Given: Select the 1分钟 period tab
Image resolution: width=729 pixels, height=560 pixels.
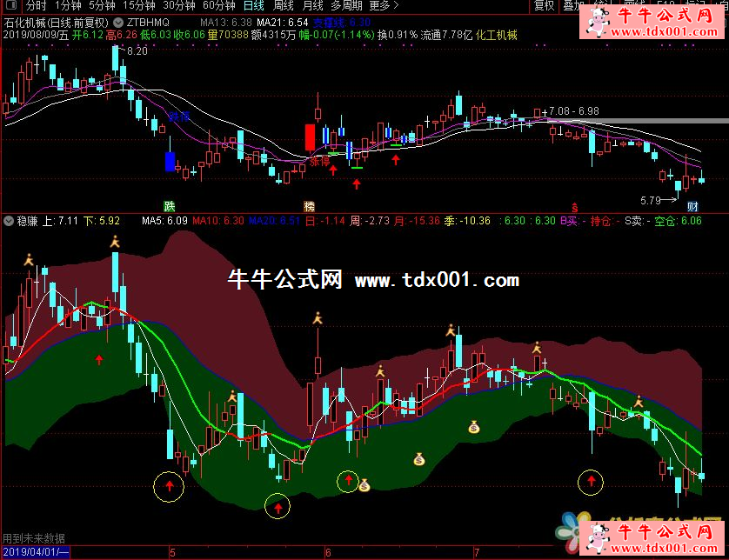Looking at the screenshot, I should pyautogui.click(x=68, y=5).
